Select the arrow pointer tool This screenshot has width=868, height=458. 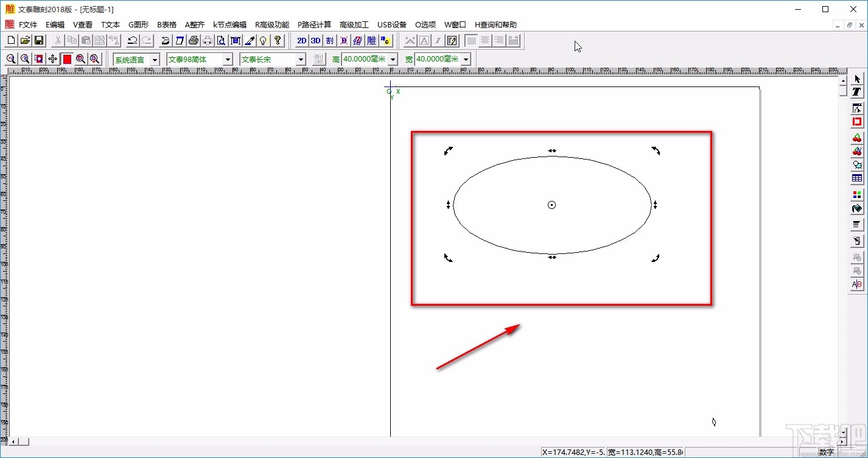[857, 79]
